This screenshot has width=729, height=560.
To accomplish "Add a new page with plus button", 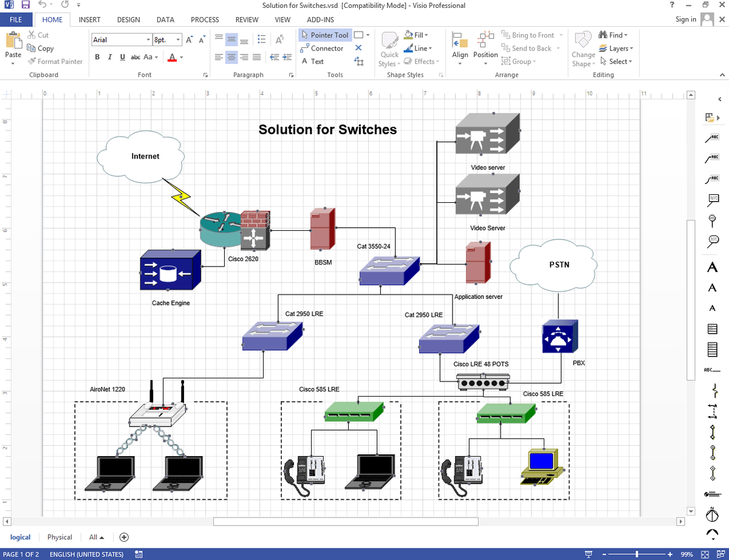I will point(124,537).
